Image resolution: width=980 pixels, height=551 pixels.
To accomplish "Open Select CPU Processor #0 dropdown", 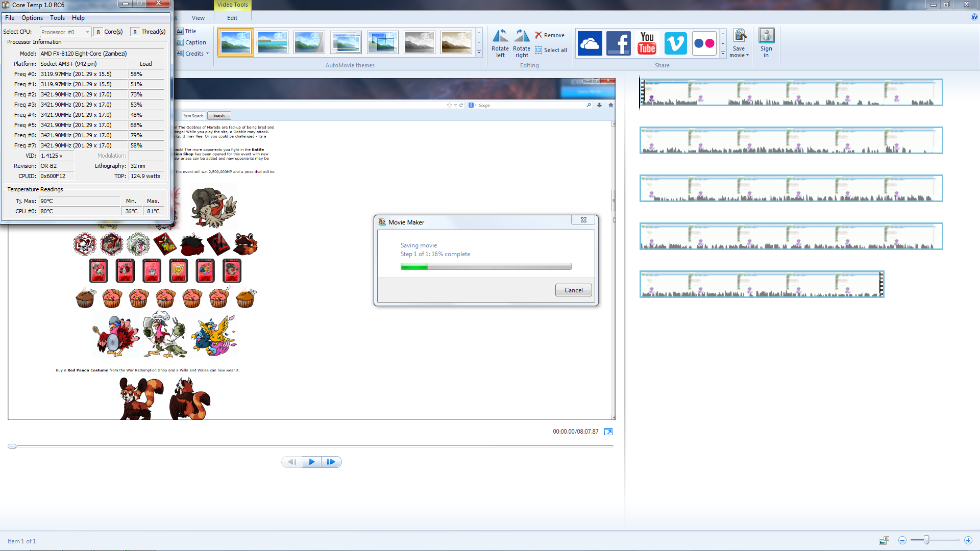I will (66, 32).
